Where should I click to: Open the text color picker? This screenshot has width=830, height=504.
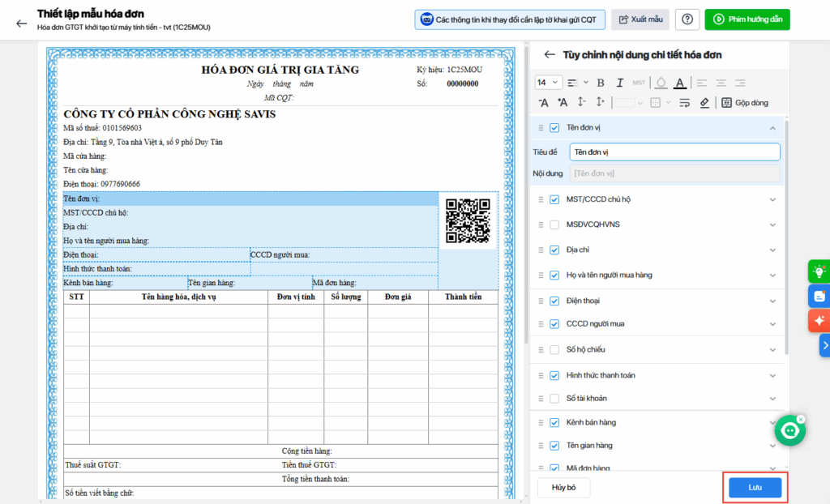680,83
